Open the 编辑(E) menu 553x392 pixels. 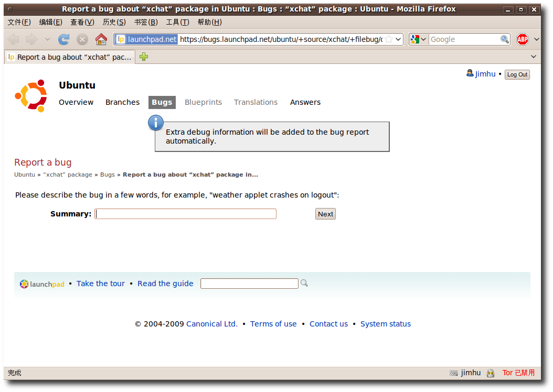(x=50, y=22)
